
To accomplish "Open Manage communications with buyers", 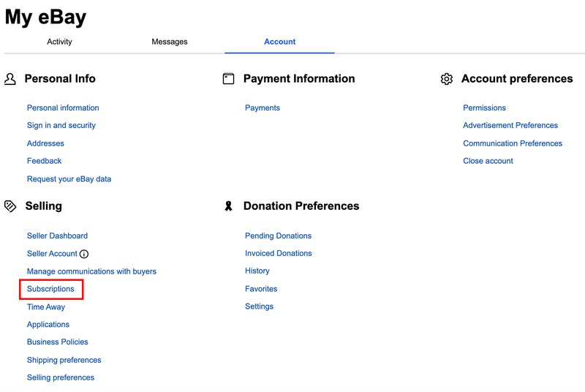I will click(x=91, y=271).
